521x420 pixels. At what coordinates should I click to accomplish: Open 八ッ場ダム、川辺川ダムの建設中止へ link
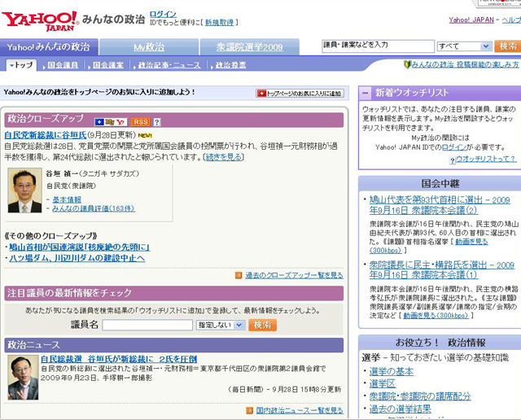click(77, 258)
